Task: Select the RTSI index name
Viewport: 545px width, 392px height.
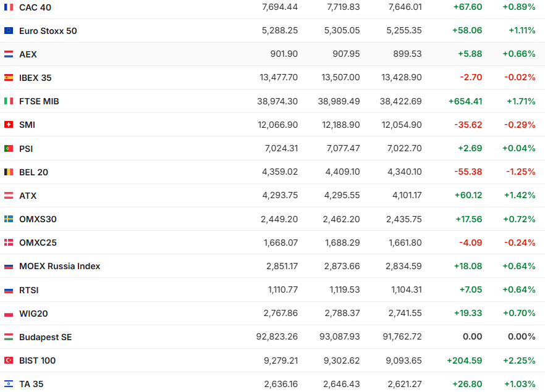Action: [x=29, y=290]
